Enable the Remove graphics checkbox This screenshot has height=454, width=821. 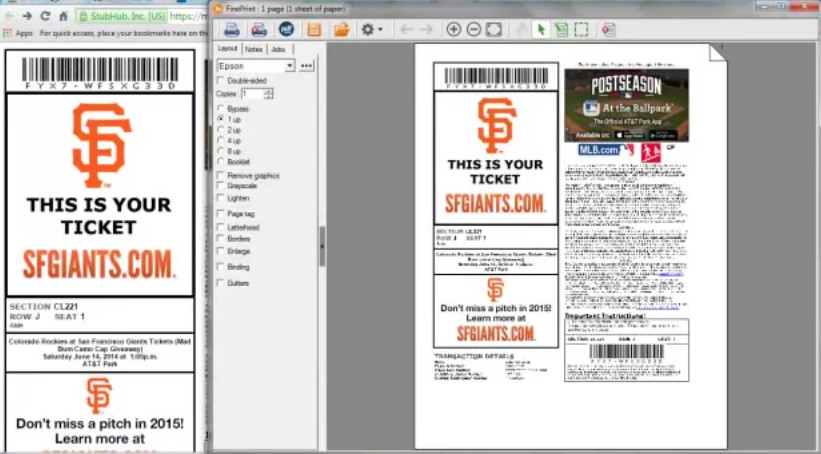pyautogui.click(x=220, y=175)
